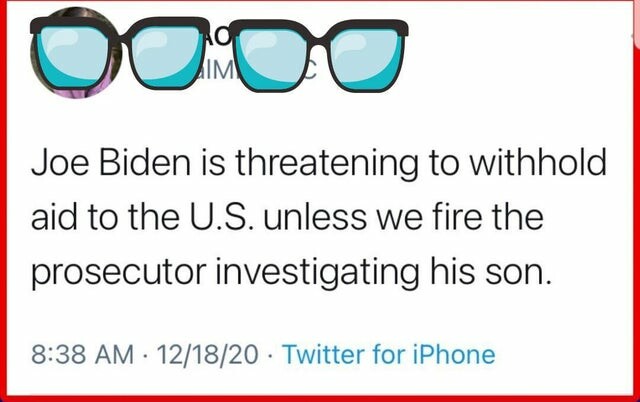
Task: Click the 12/18/20 date
Action: point(214,353)
